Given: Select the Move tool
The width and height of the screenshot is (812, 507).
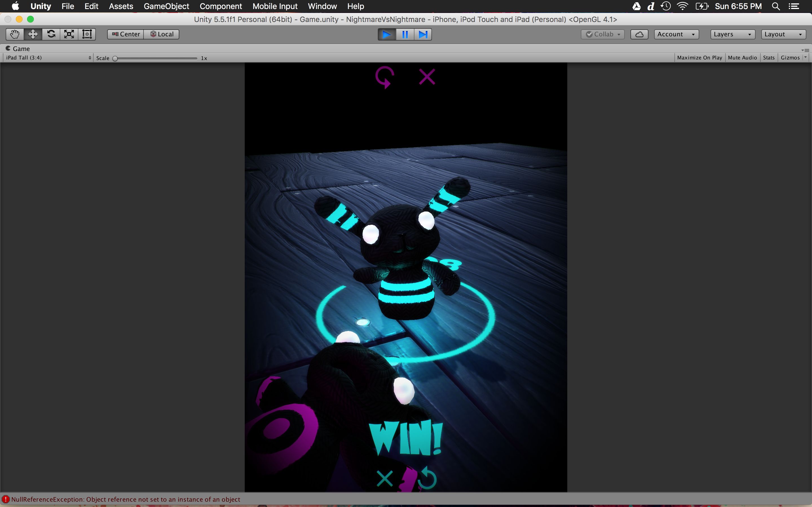Looking at the screenshot, I should pos(33,34).
